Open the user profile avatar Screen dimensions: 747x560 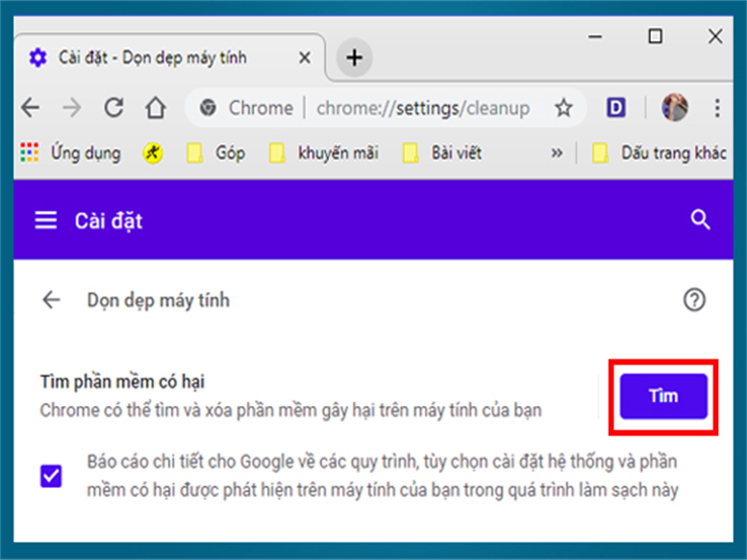click(x=674, y=107)
